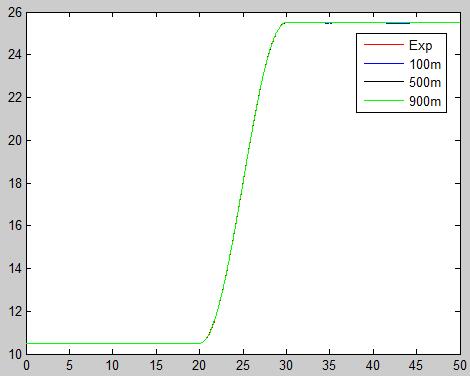Click the 900m legend label
This screenshot has height=376, width=470.
[x=425, y=101]
